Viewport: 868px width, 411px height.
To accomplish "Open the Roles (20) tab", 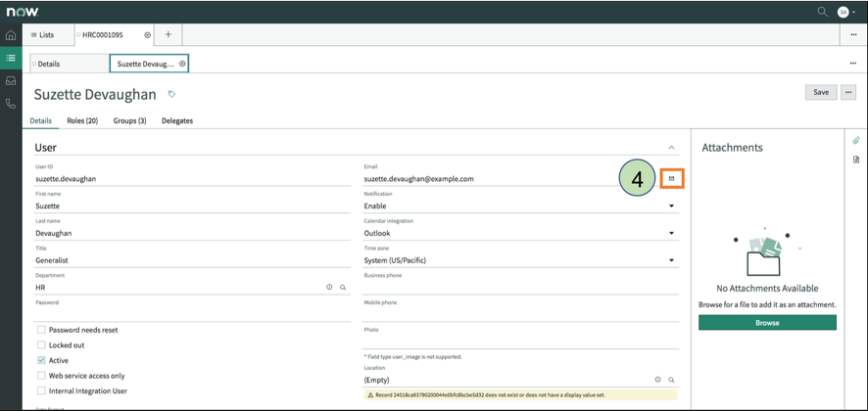I will (x=82, y=120).
